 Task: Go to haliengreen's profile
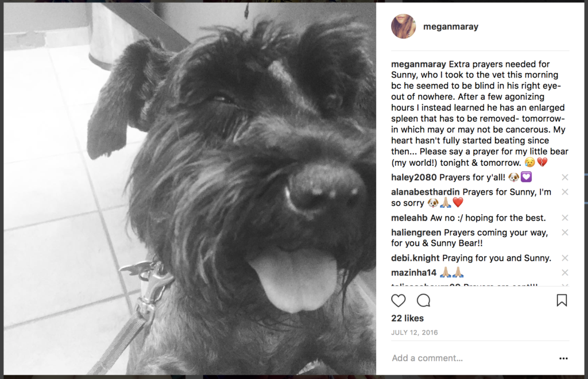click(x=416, y=233)
